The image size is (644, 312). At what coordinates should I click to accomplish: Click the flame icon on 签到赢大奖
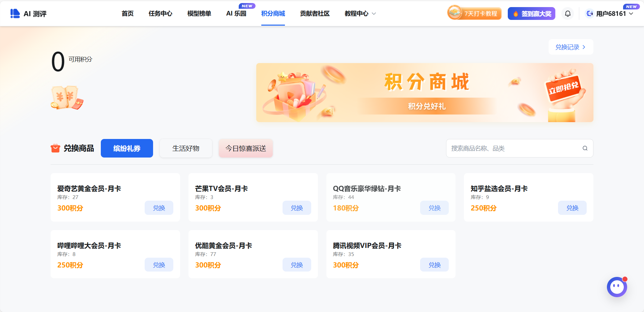pyautogui.click(x=516, y=14)
